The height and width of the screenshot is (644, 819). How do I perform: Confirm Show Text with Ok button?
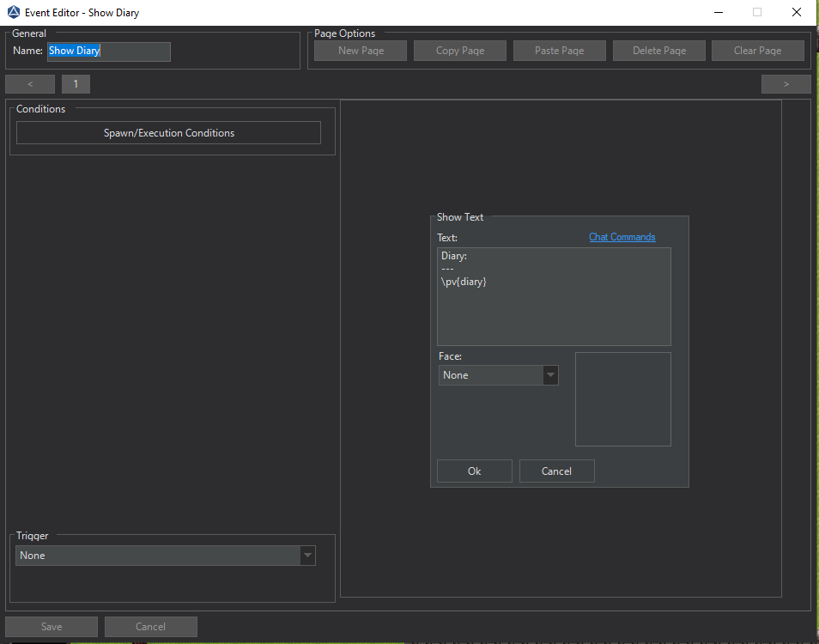[x=474, y=471]
